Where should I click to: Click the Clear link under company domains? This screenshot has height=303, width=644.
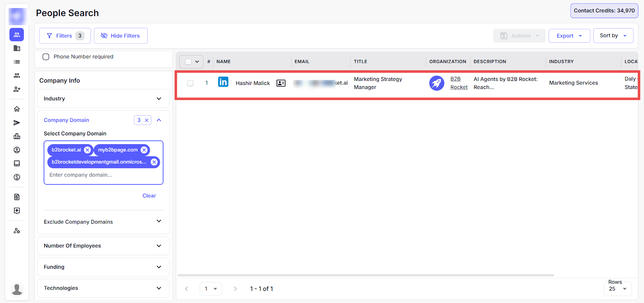(149, 196)
